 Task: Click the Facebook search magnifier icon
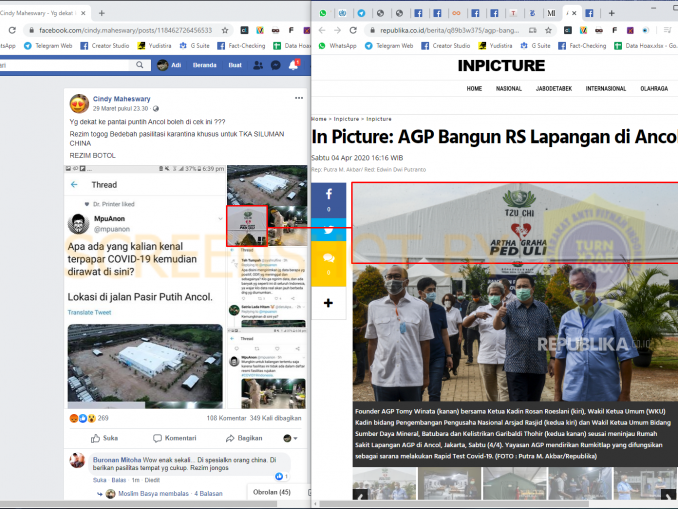[139, 65]
